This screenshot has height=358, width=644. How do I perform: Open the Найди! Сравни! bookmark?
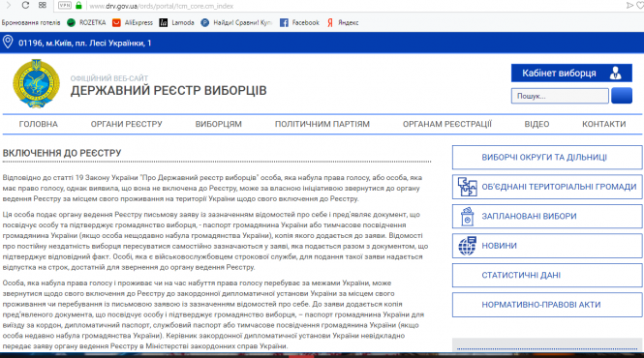pos(236,22)
